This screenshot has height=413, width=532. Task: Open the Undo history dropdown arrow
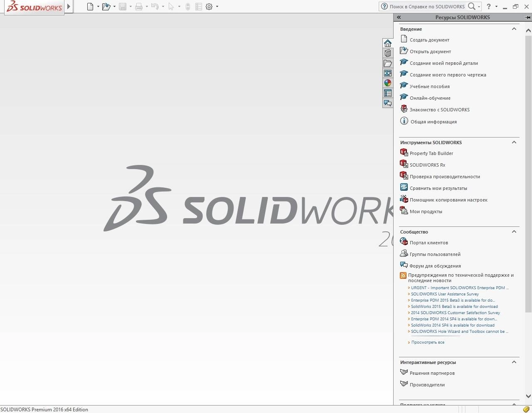pyautogui.click(x=163, y=7)
